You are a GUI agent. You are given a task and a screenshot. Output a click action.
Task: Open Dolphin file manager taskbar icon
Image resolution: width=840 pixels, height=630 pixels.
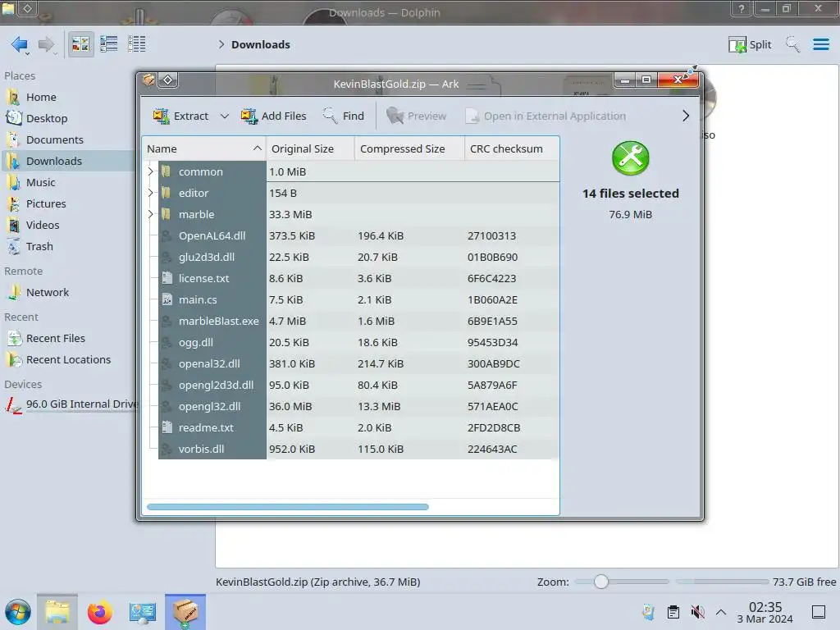coord(57,612)
